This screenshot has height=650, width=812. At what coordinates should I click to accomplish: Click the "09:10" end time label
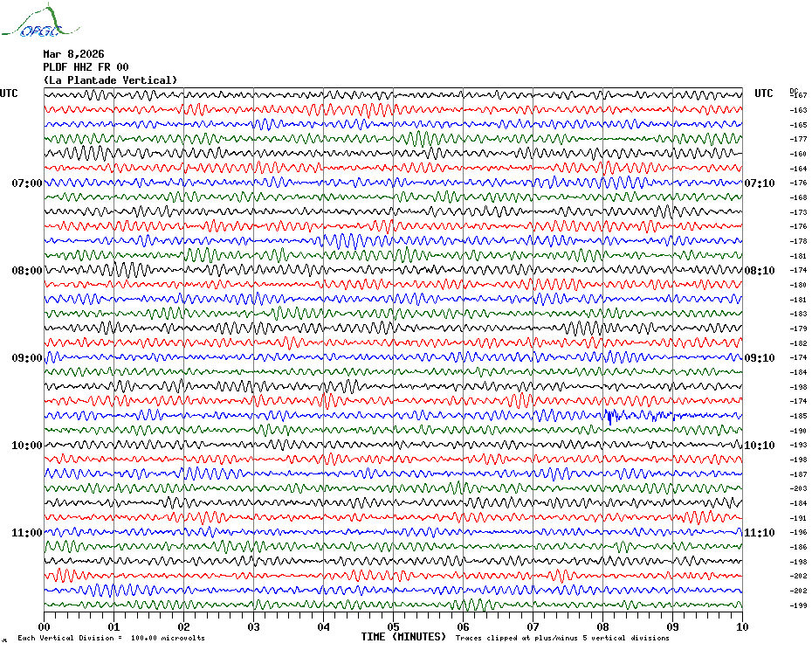(x=760, y=358)
